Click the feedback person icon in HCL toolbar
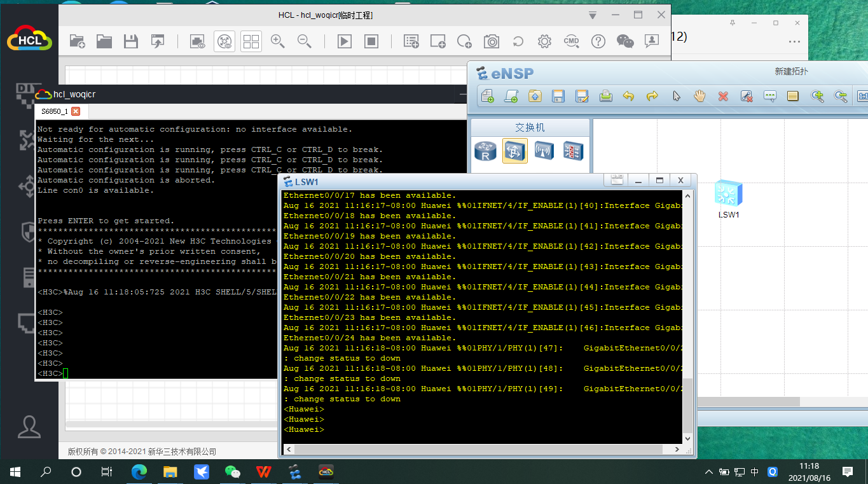 point(652,41)
